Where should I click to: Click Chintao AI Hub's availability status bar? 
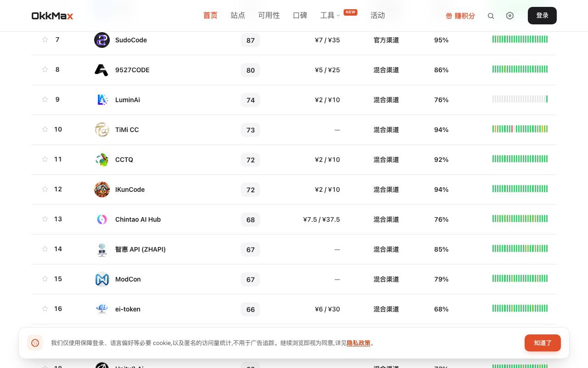520,219
